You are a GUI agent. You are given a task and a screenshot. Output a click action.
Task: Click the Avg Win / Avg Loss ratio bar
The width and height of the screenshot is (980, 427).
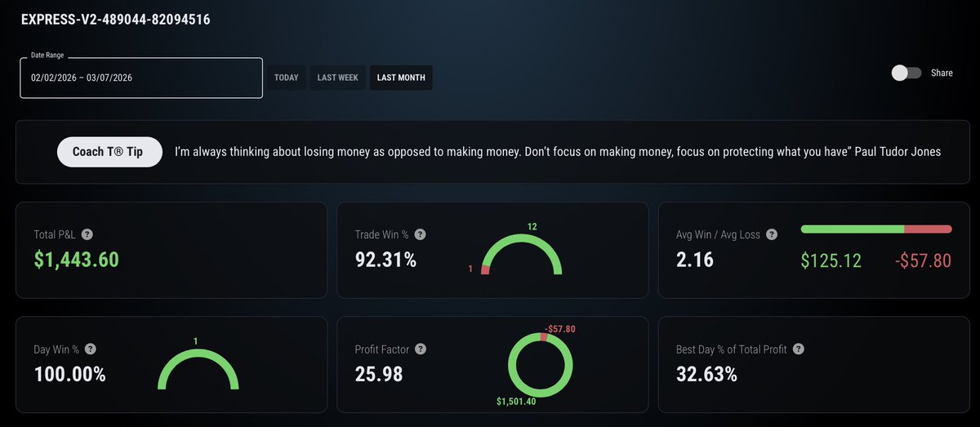(x=876, y=229)
